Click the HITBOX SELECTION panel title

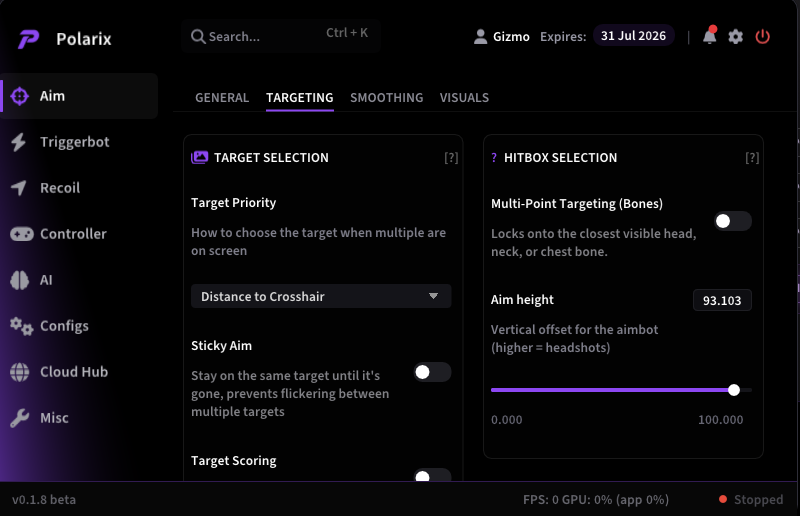(560, 158)
